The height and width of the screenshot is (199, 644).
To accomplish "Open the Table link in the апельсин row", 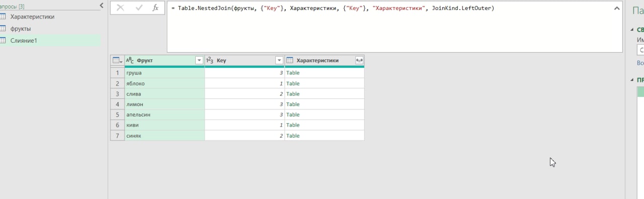I will (293, 115).
